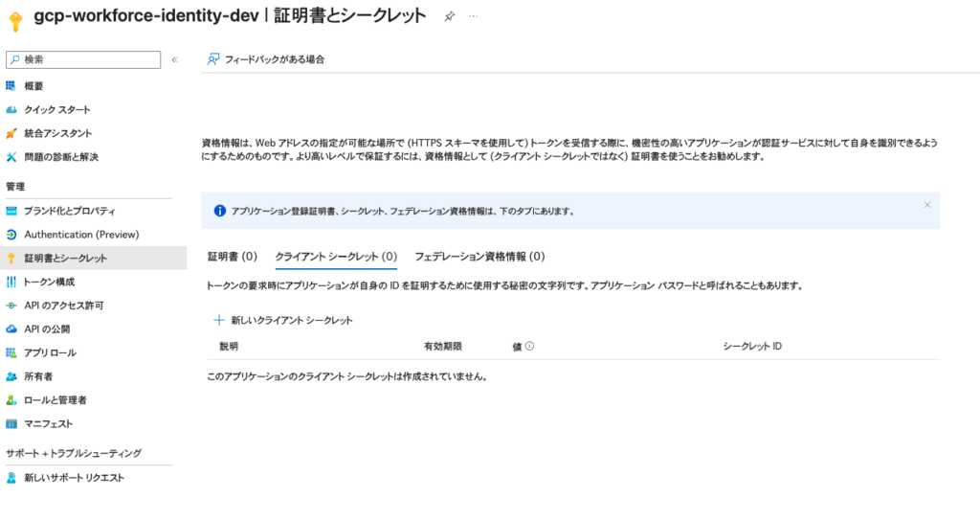Open Authentication (Preview) page
Screen dimensions: 980x521
pyautogui.click(x=82, y=235)
